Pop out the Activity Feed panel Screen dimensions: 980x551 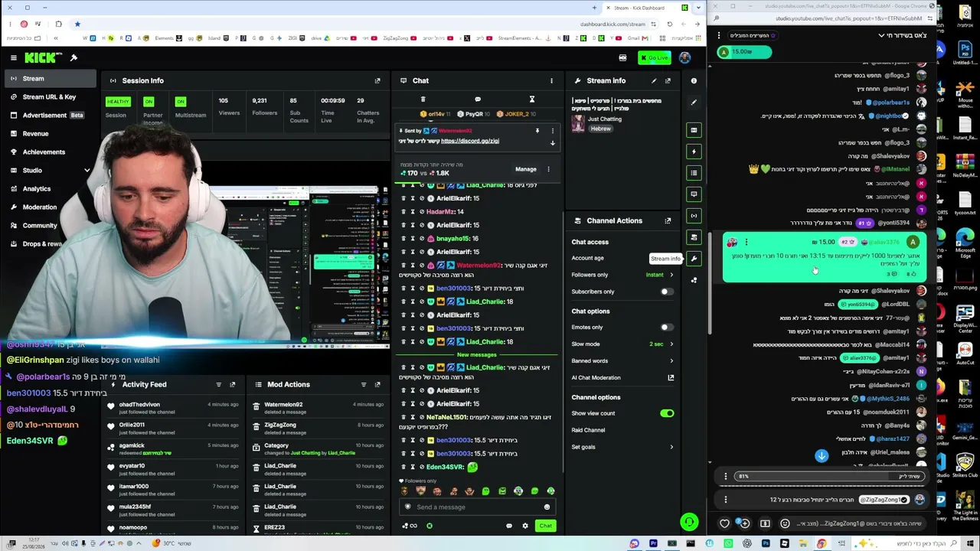(233, 384)
